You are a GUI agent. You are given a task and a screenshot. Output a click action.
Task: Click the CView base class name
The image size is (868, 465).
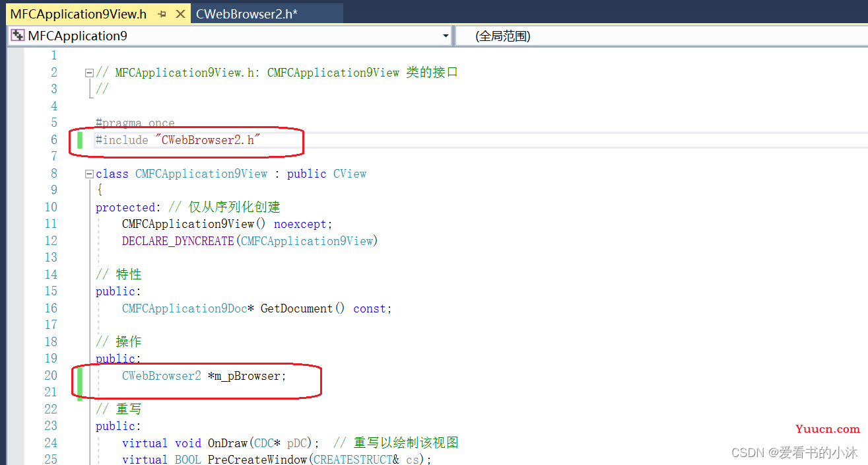pos(350,174)
